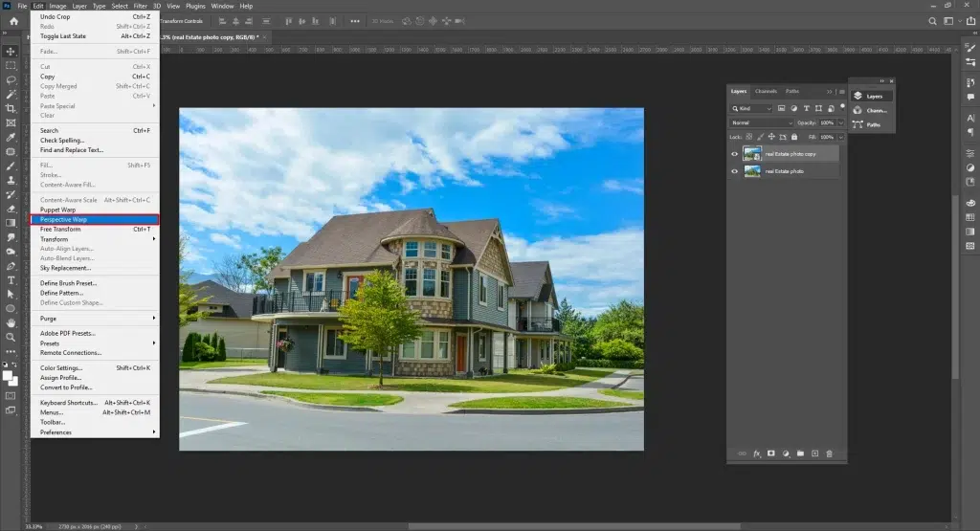Select the Eyedropper tool
Viewport: 980px width, 531px height.
[11, 138]
